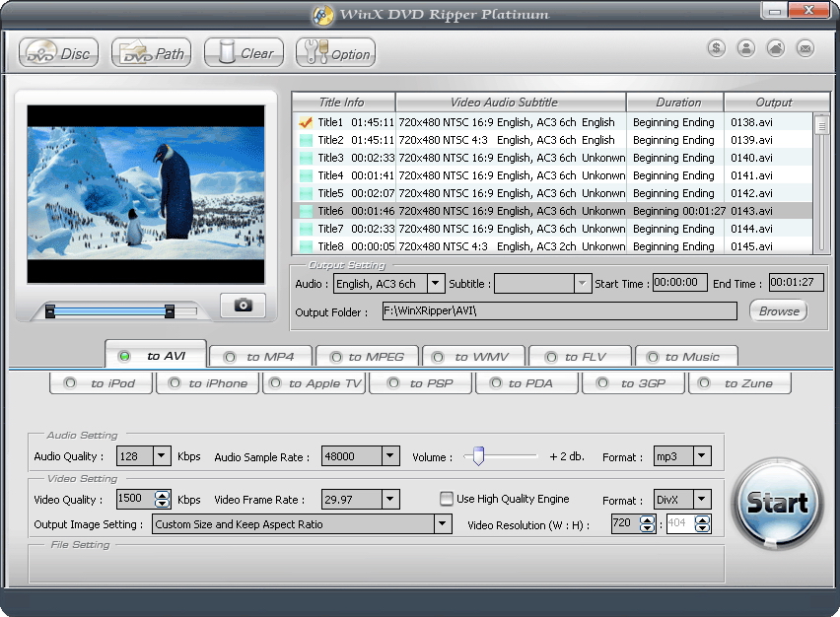Open the Output Image Setting dropdown

pos(443,524)
